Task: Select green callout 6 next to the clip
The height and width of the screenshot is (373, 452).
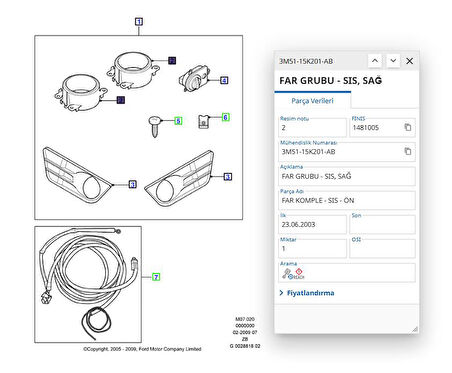Action: pyautogui.click(x=225, y=117)
